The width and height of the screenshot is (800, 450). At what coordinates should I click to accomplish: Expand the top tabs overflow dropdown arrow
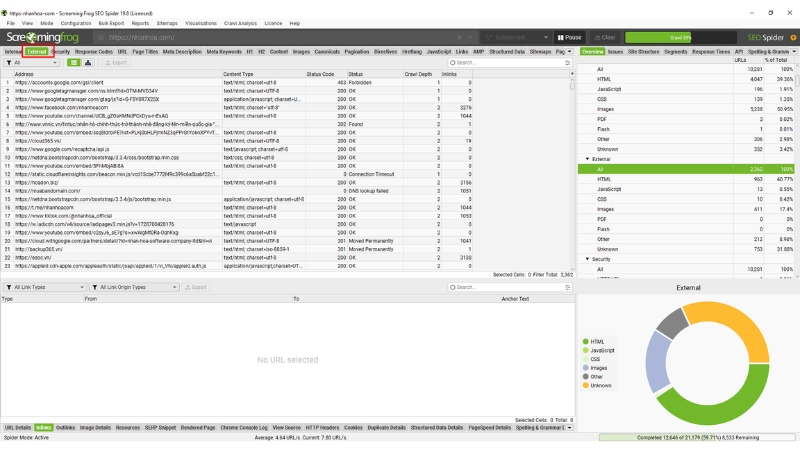[x=569, y=52]
